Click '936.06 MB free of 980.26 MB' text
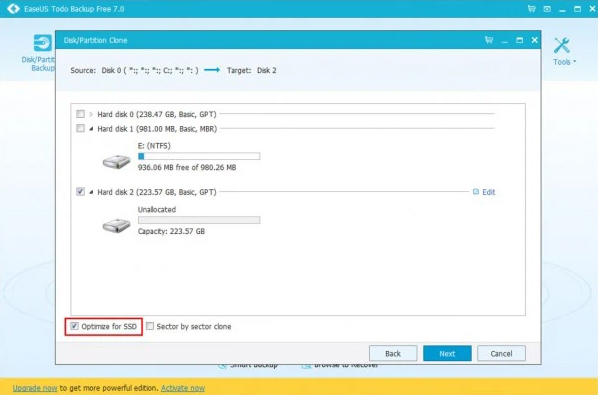 tap(187, 167)
